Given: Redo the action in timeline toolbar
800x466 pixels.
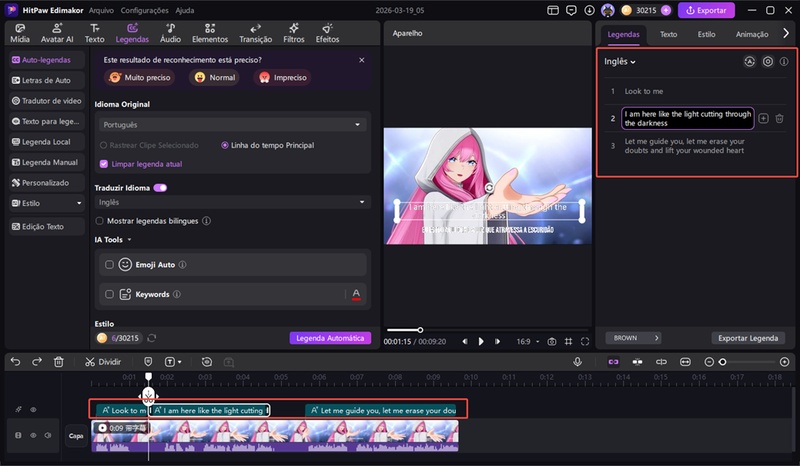Looking at the screenshot, I should click(x=37, y=362).
